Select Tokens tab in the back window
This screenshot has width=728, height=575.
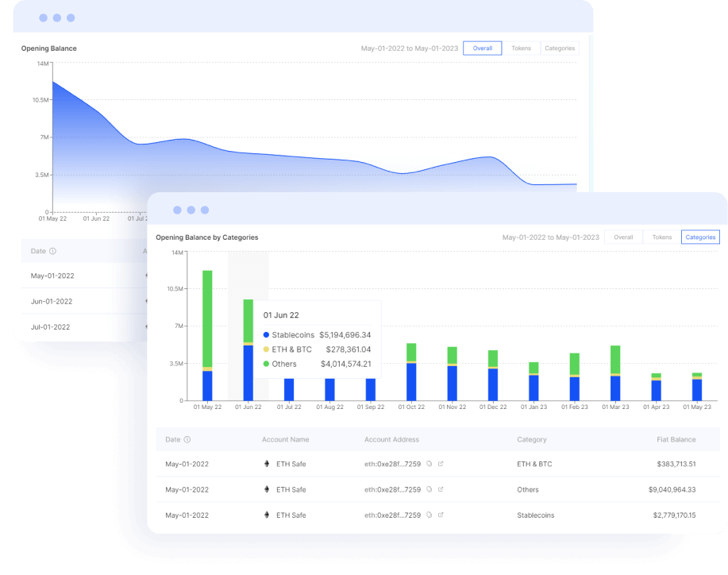521,48
